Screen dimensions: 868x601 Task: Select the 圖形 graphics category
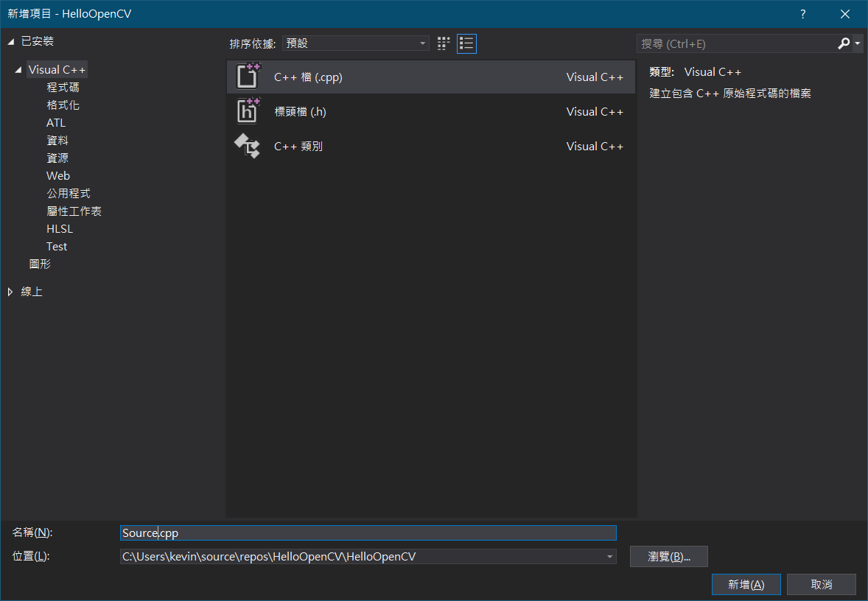tap(40, 264)
